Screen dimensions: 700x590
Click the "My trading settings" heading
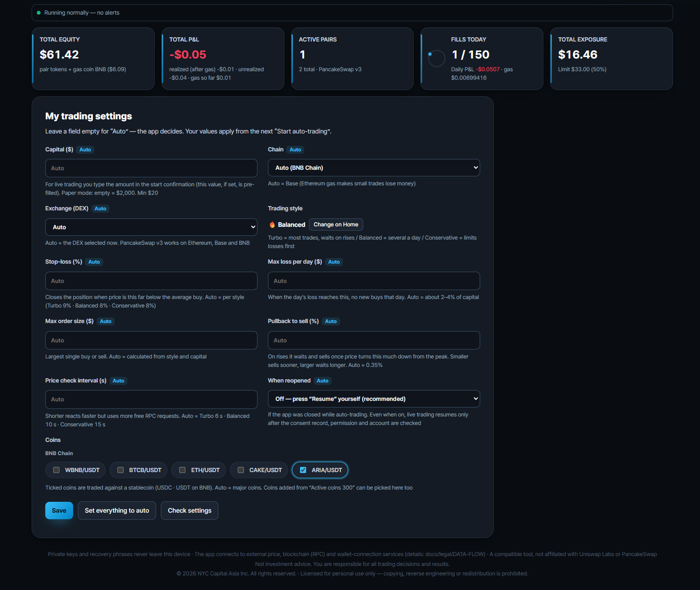(89, 116)
